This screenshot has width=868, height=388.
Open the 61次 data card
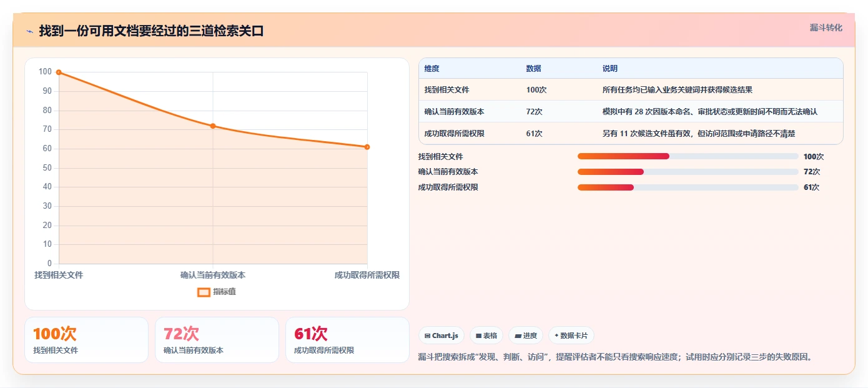coord(347,340)
